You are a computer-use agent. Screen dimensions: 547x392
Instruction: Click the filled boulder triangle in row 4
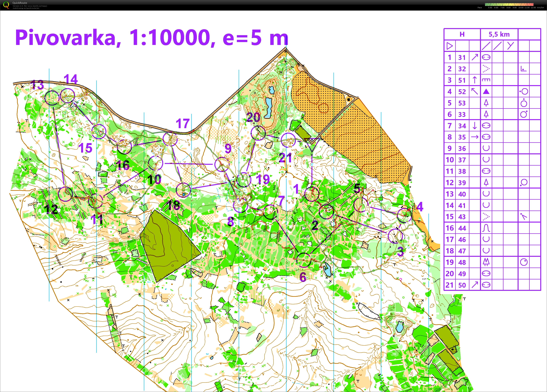point(486,92)
